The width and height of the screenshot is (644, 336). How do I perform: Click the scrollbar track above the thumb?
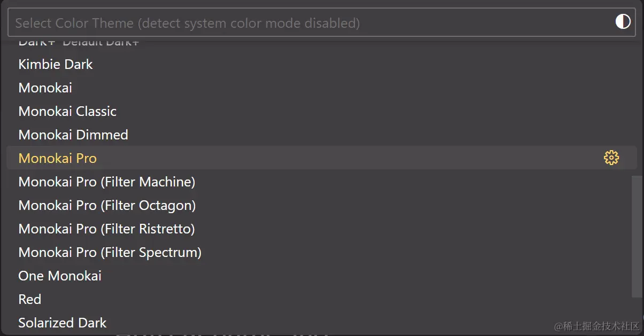point(637,107)
